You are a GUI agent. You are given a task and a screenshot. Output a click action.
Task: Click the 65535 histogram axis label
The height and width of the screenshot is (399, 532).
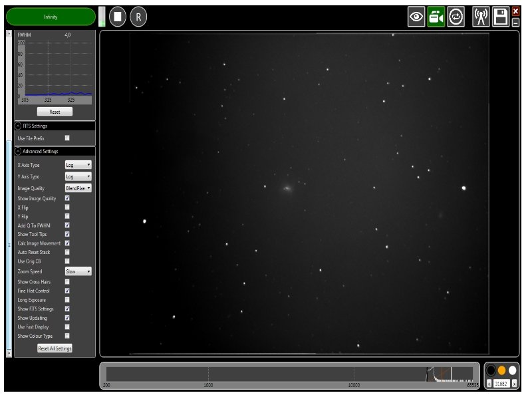coord(473,385)
